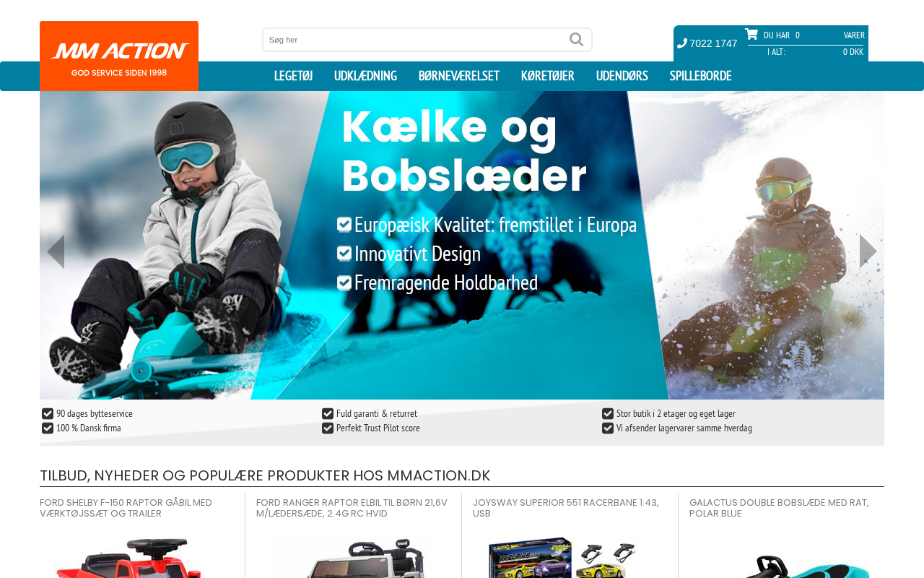Open Ford Shelby F-150 Raptor gåbil product link
924x578 pixels.
pos(126,508)
